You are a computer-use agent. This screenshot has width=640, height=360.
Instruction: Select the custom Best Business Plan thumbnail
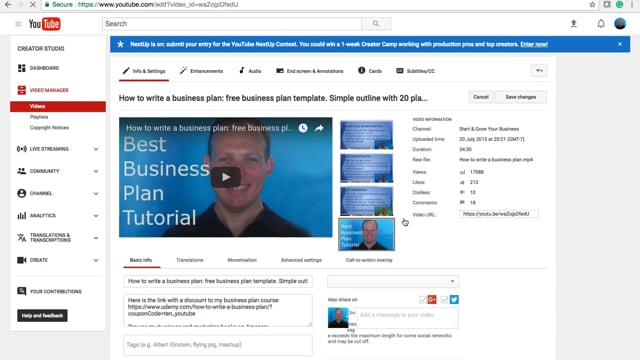click(367, 234)
